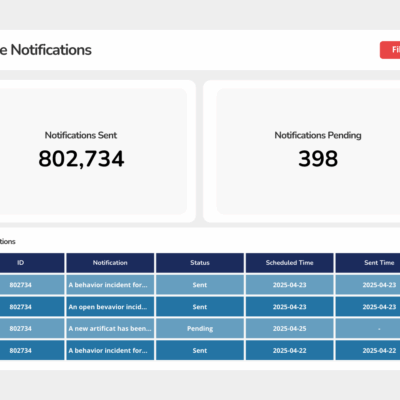Click Sent status in the 2025-04-22 row

[200, 350]
